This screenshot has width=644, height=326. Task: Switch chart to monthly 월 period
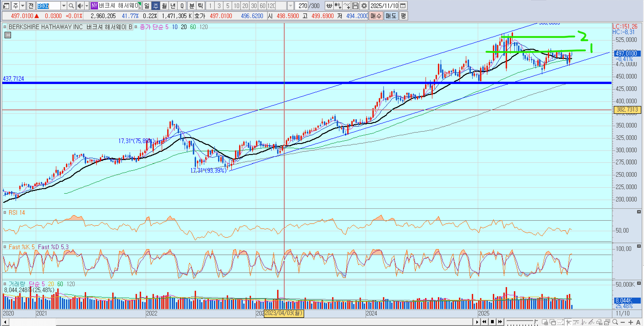[x=164, y=5]
